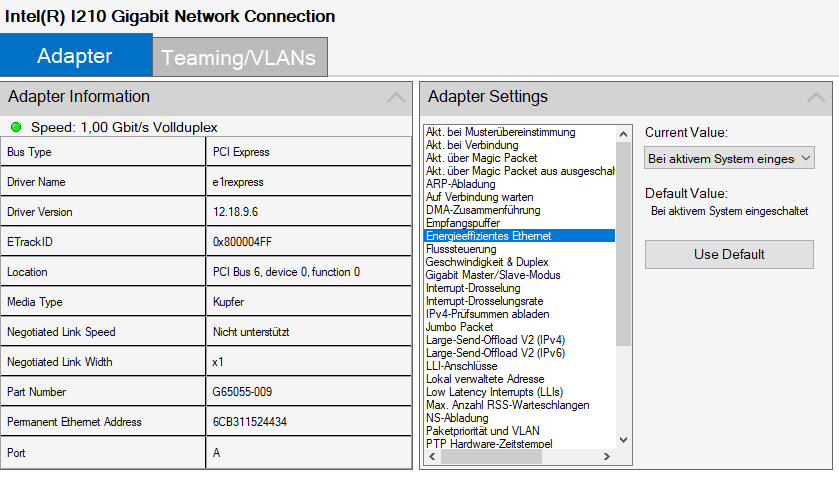
Task: Select Lokal verwaltete Adresse setting
Action: click(485, 379)
